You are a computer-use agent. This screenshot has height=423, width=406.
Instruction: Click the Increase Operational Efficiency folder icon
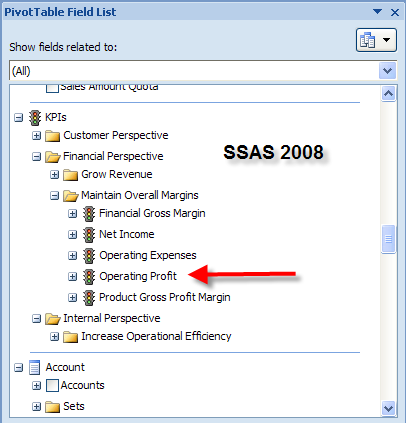[x=70, y=337]
